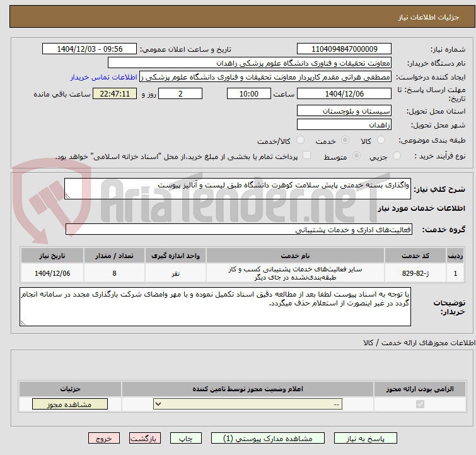Click the تاریخ و ساعت اعلان عمومی field

(90, 49)
